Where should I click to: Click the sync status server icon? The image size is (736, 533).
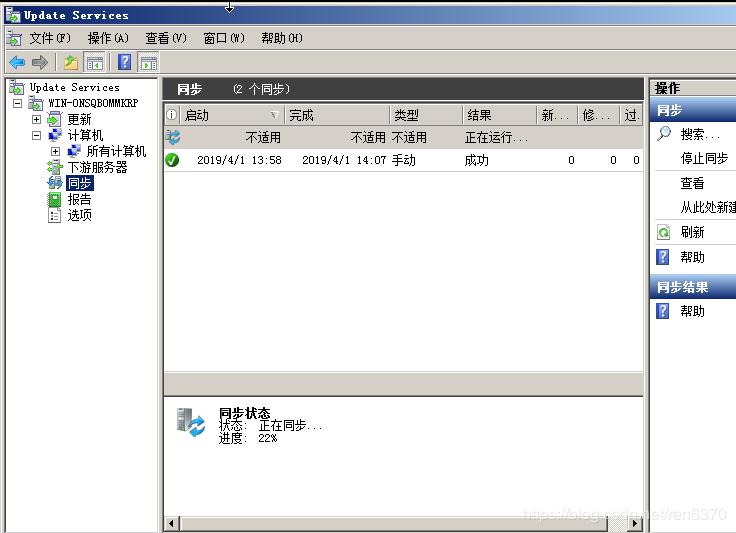click(190, 422)
